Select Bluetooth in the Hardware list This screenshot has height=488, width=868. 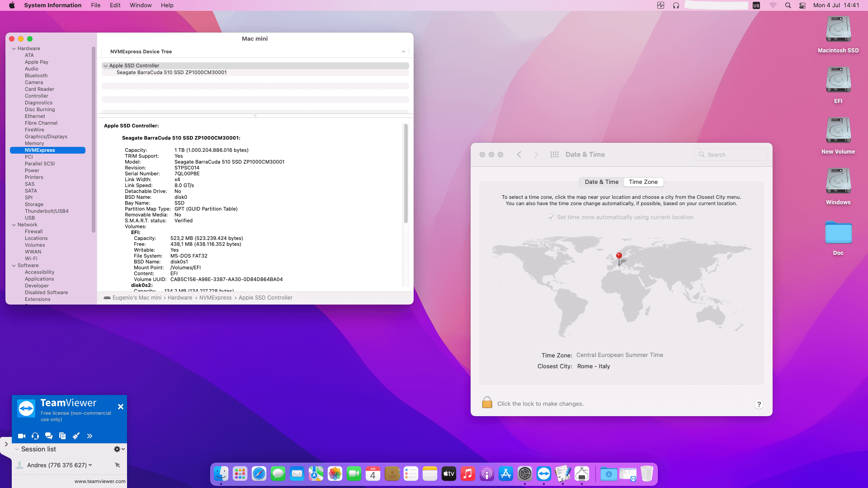(36, 75)
